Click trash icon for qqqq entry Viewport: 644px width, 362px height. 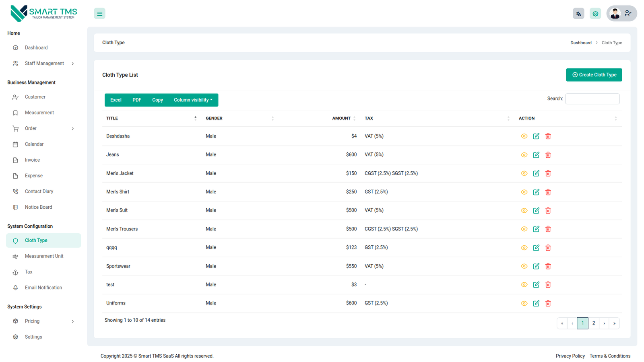(548, 248)
